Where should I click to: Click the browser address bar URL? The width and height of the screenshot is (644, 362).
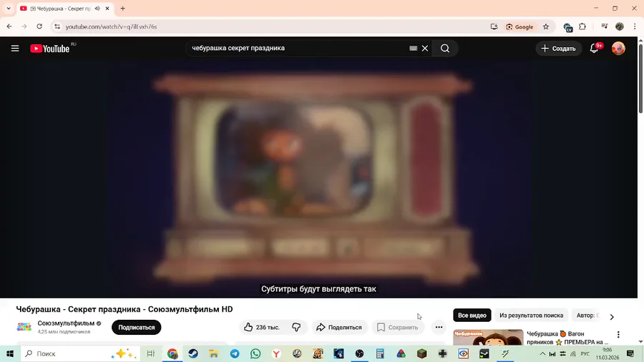(111, 26)
